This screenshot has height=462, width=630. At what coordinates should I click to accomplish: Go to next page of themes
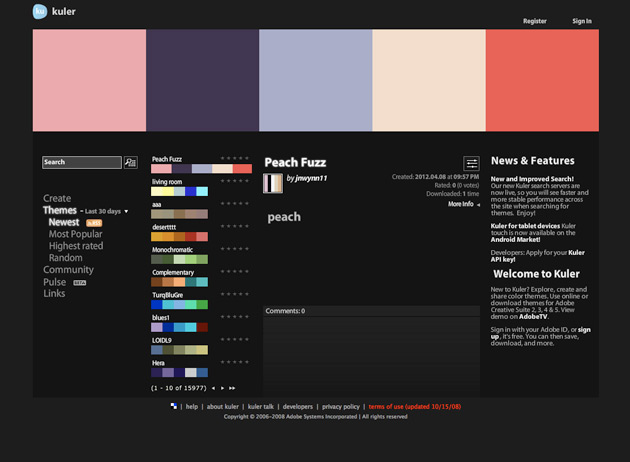click(x=222, y=388)
